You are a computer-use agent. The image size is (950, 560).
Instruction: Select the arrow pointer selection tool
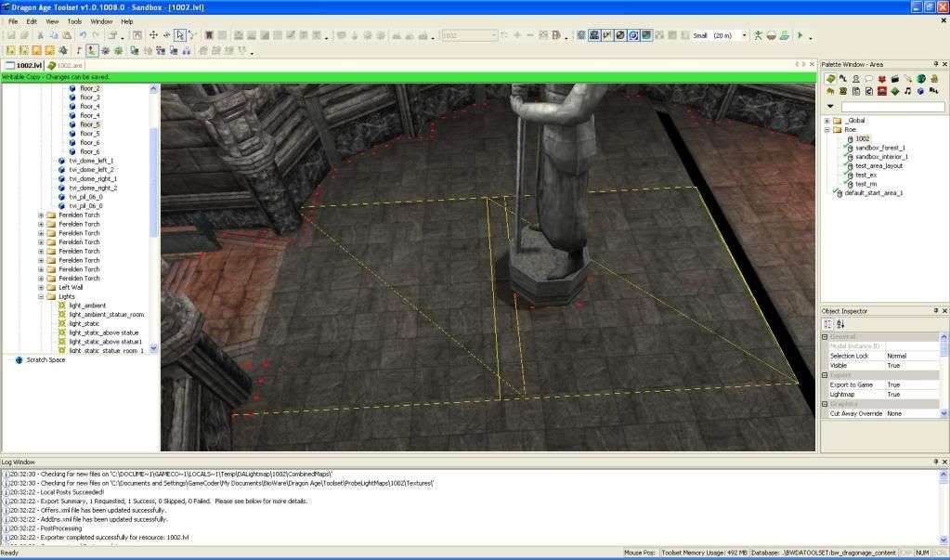(180, 35)
